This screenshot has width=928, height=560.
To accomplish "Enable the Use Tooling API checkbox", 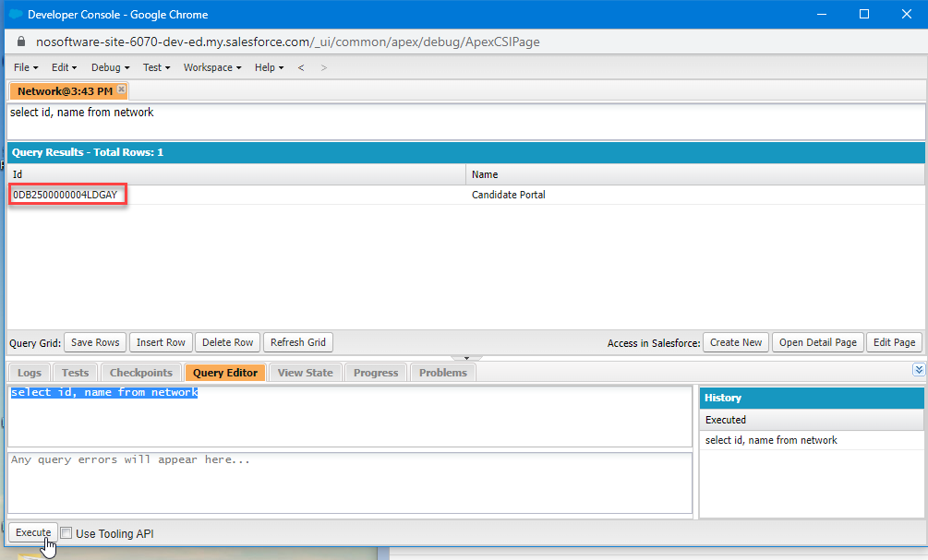I will 66,533.
